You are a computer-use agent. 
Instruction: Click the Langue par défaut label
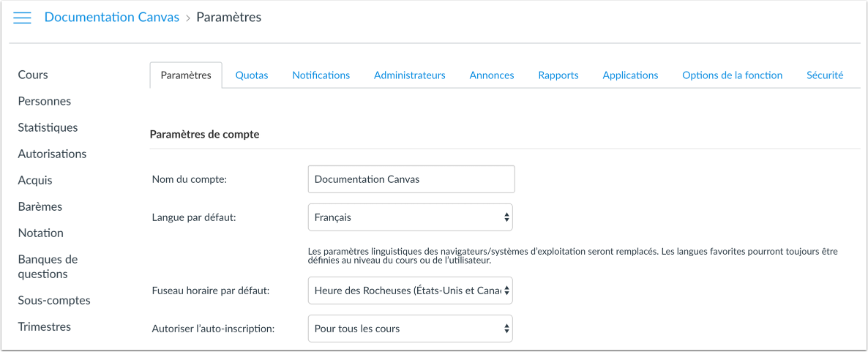[x=194, y=217]
